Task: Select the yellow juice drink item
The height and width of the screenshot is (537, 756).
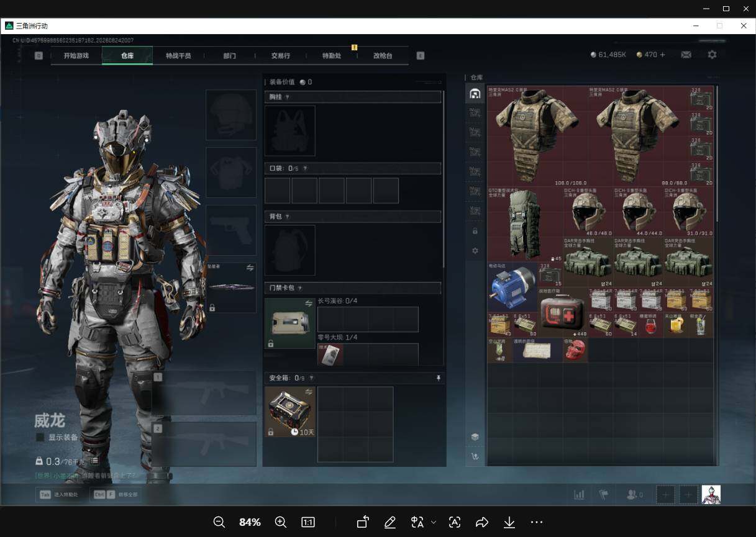Action: 676,325
